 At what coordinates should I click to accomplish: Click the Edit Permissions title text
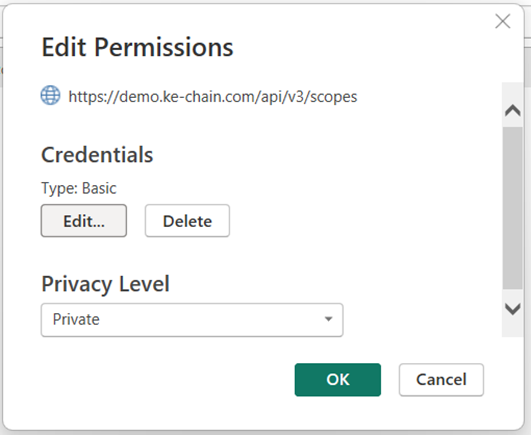pyautogui.click(x=137, y=47)
